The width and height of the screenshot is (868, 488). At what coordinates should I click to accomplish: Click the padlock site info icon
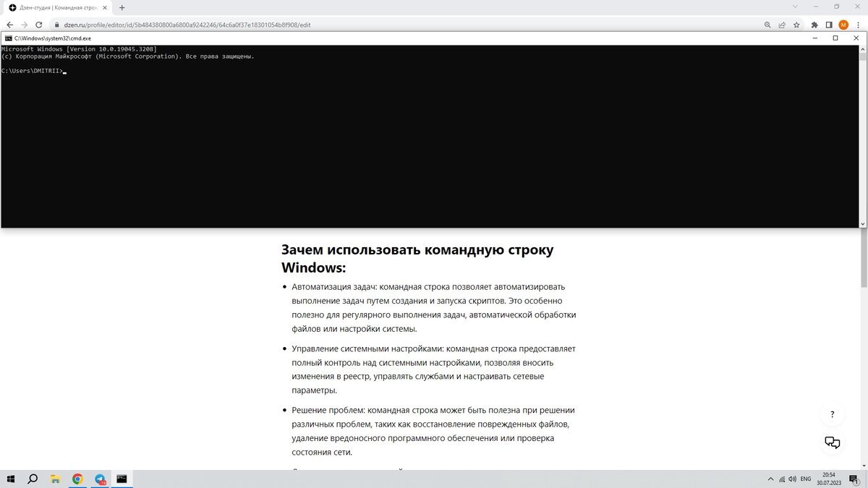(56, 25)
